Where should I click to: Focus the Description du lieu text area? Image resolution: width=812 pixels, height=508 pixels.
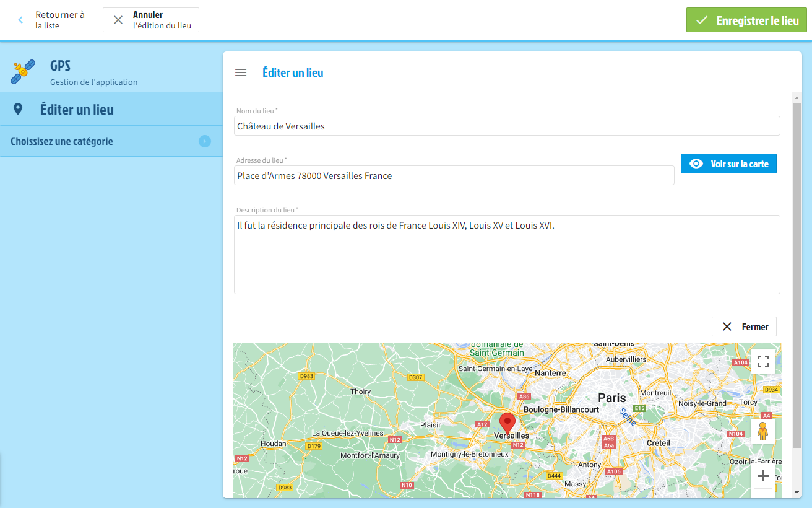(506, 254)
